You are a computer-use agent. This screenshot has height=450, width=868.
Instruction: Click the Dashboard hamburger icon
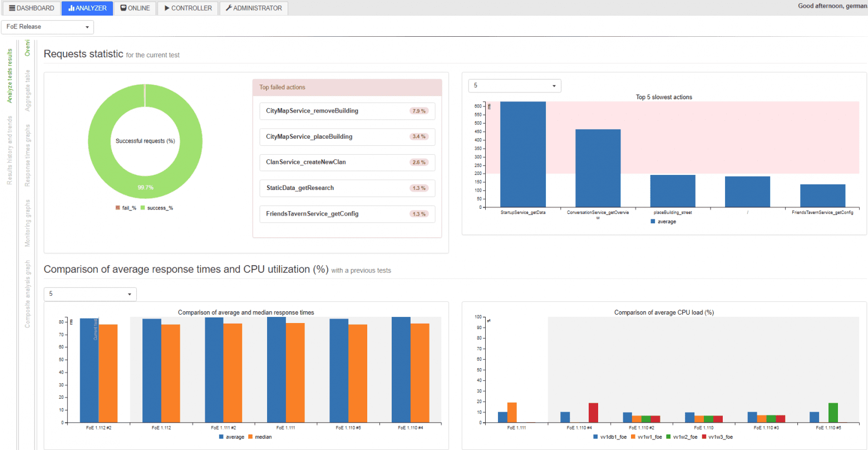click(12, 8)
